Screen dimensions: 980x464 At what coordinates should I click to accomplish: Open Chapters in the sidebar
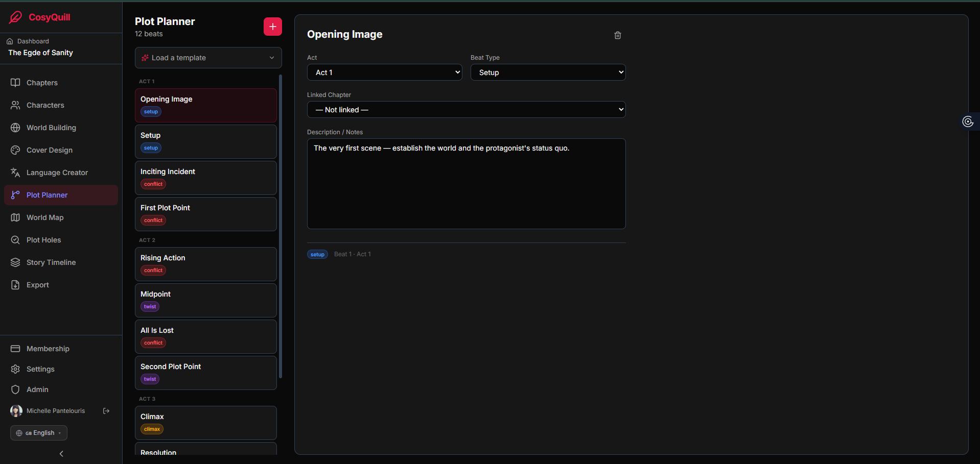click(x=61, y=83)
